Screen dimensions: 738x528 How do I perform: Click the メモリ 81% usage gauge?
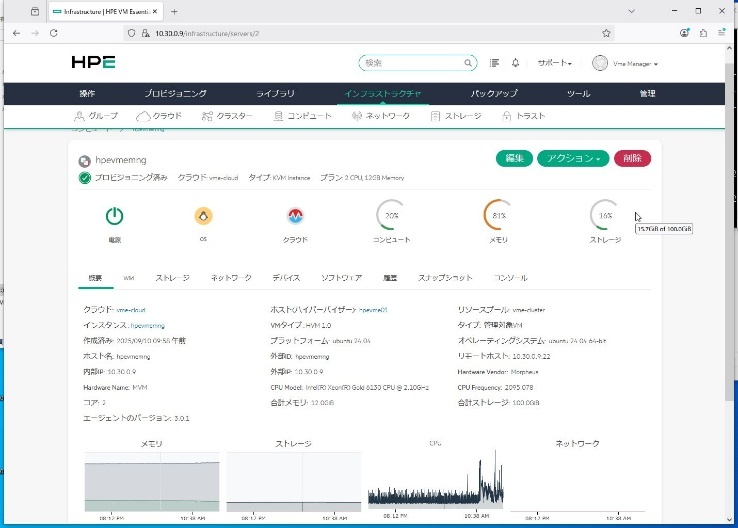pos(498,216)
